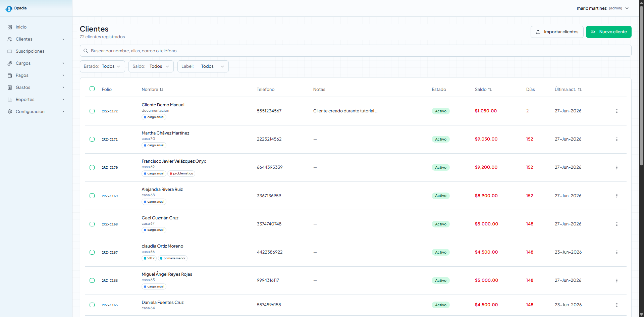
Task: Toggle the select-all checkbox in table header
Action: [92, 89]
